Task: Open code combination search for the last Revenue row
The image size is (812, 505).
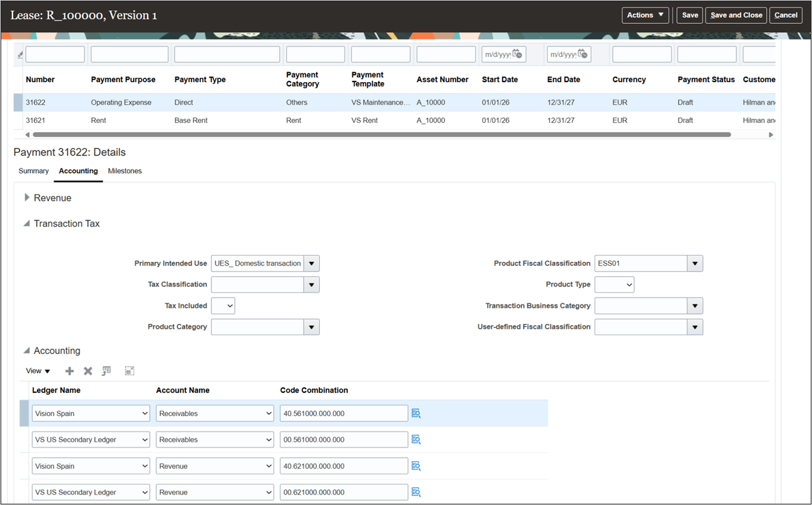Action: click(x=416, y=492)
